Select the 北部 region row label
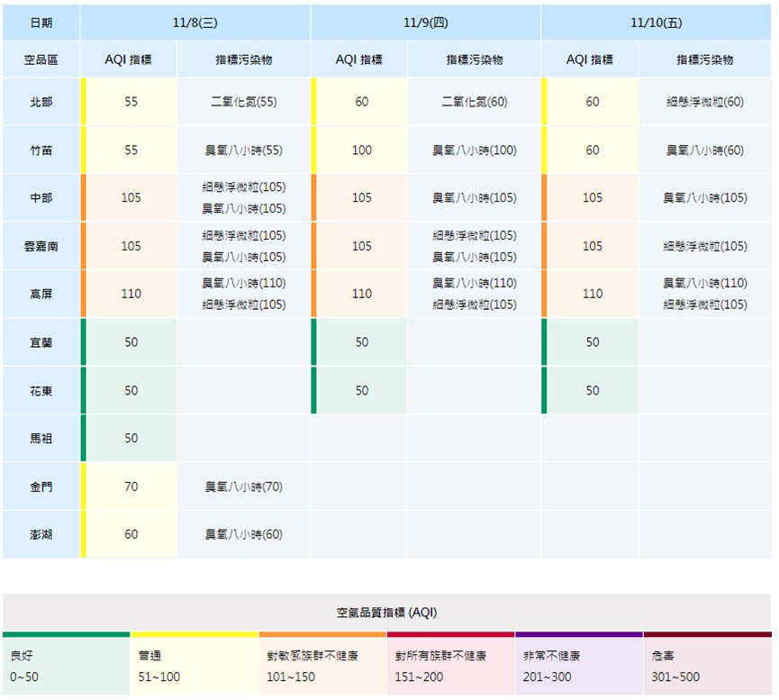The width and height of the screenshot is (779, 700). click(x=41, y=102)
